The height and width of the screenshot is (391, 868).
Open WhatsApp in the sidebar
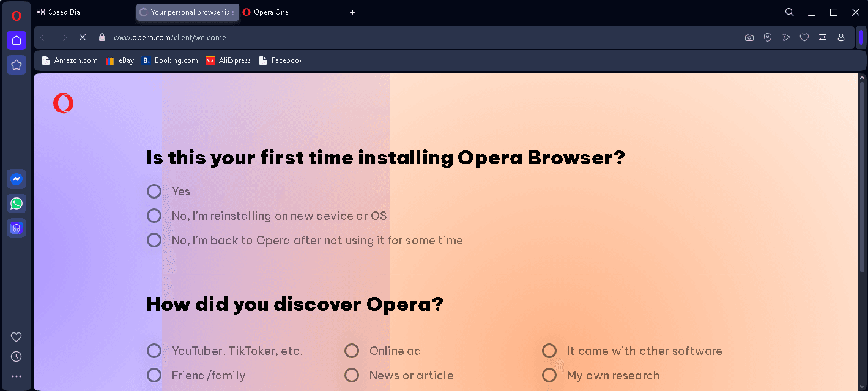pyautogui.click(x=17, y=203)
